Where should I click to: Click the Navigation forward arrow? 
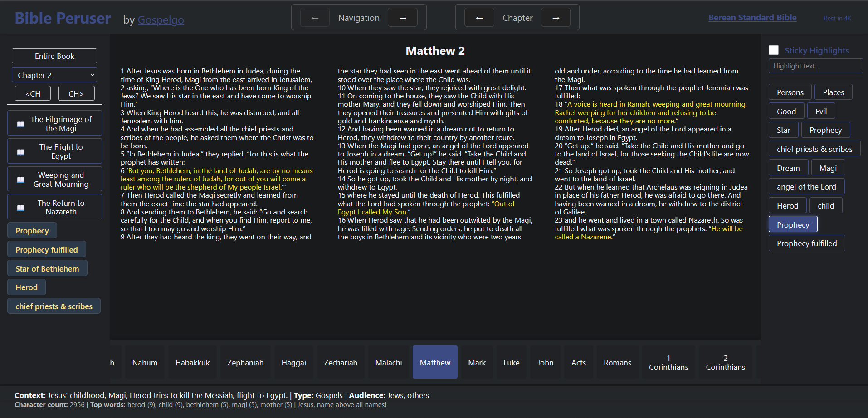click(x=403, y=18)
